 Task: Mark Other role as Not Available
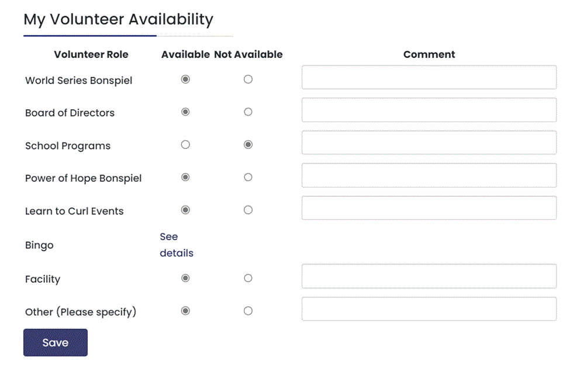tap(248, 311)
